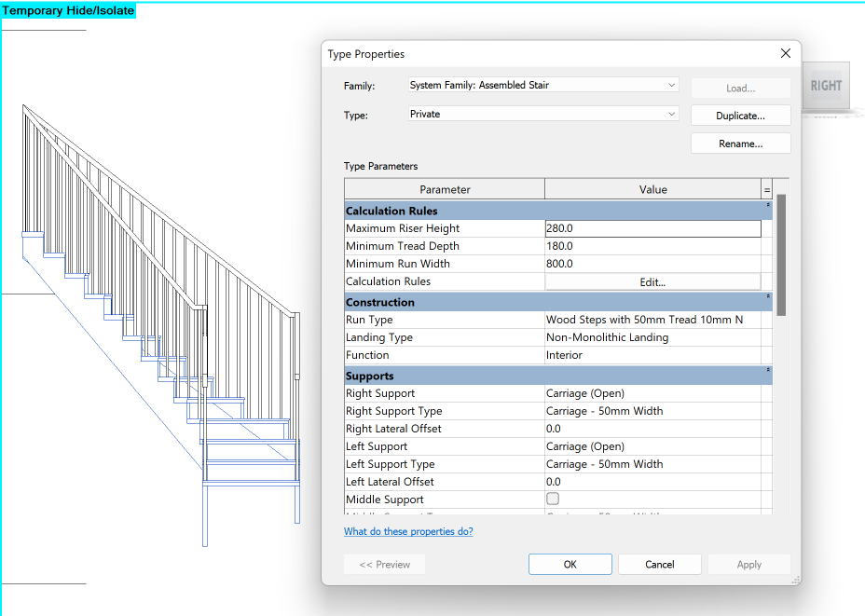
Task: Enable the Middle Support checkbox
Action: pyautogui.click(x=553, y=499)
